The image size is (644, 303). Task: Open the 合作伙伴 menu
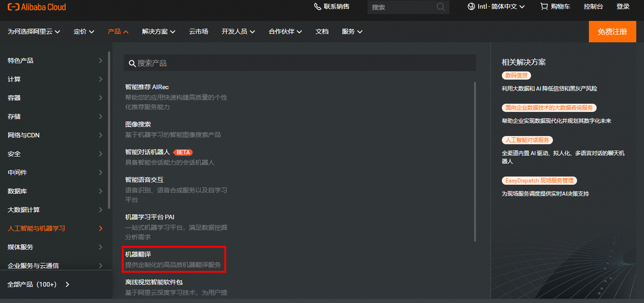(285, 31)
